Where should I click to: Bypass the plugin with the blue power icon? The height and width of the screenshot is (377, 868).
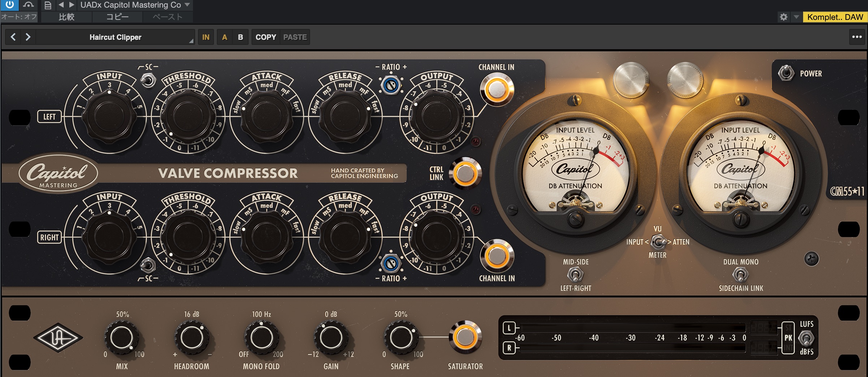coord(9,5)
